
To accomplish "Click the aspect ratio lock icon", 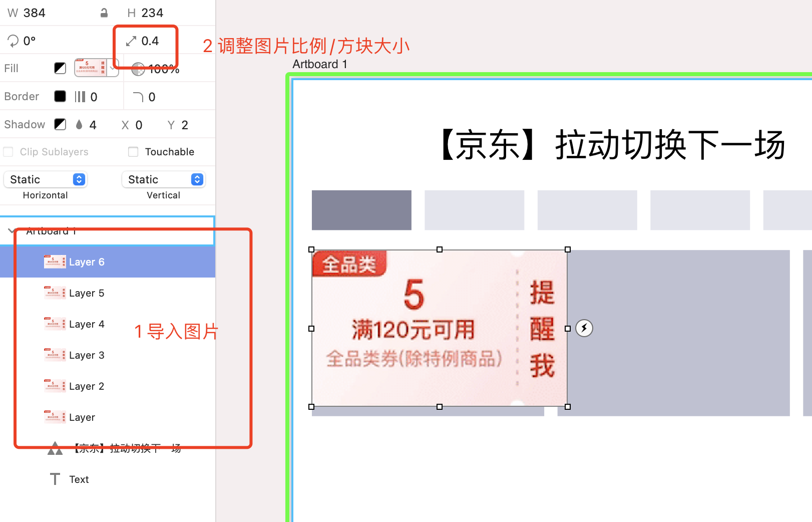I will pyautogui.click(x=104, y=13).
